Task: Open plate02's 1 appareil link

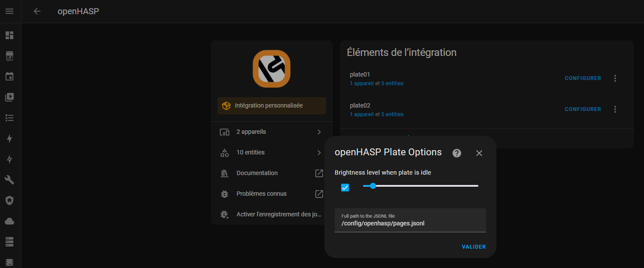Action: tap(362, 114)
